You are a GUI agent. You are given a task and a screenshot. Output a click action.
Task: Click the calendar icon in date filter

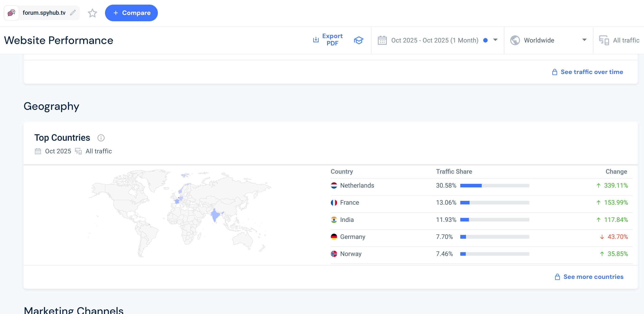tap(382, 40)
